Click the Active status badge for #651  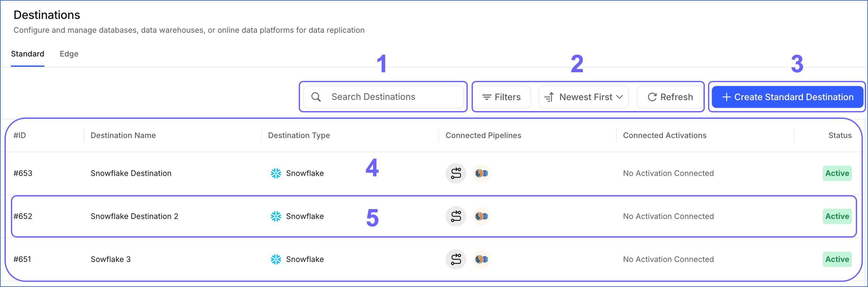point(837,259)
